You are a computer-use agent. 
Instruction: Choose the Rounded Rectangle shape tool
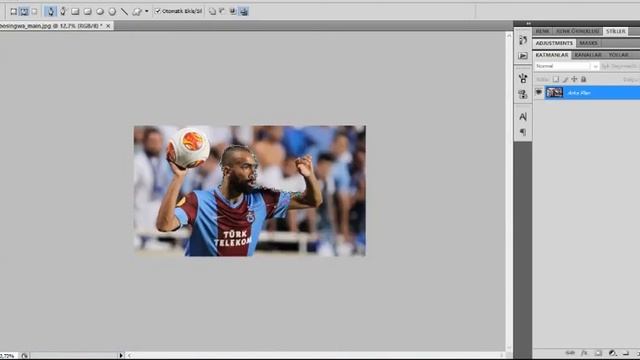click(x=87, y=11)
